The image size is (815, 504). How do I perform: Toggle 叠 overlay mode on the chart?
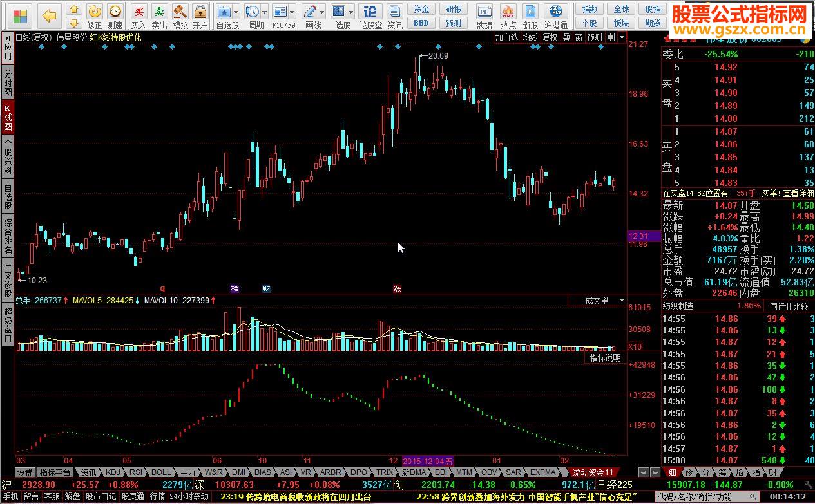click(566, 38)
